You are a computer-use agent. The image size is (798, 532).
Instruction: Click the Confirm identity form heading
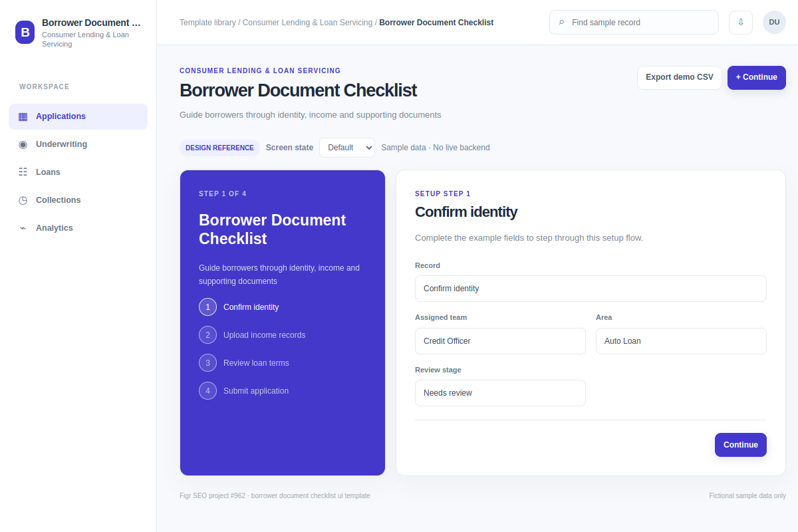[466, 212]
